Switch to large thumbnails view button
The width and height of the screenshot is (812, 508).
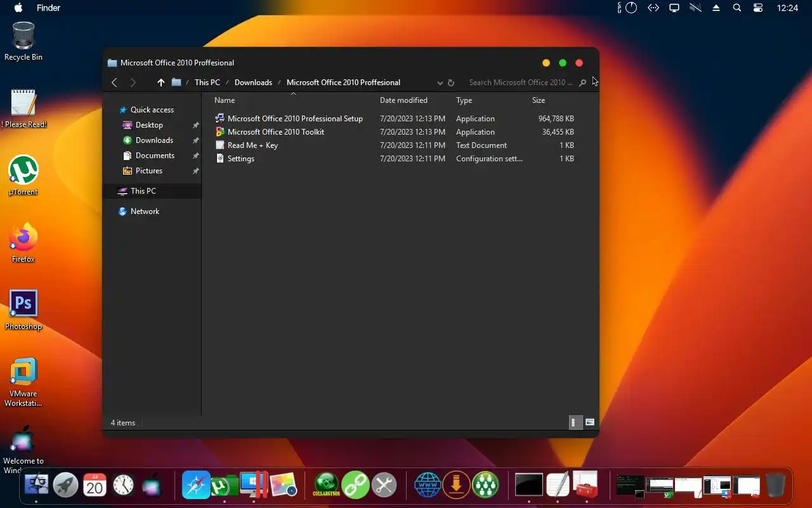click(x=590, y=422)
